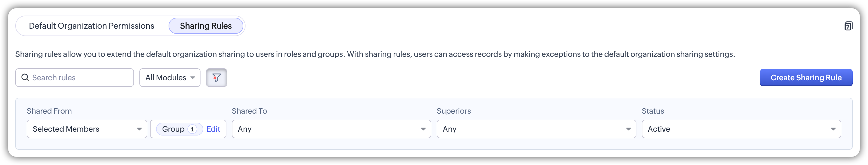Click the arrow on the Status field

[833, 129]
